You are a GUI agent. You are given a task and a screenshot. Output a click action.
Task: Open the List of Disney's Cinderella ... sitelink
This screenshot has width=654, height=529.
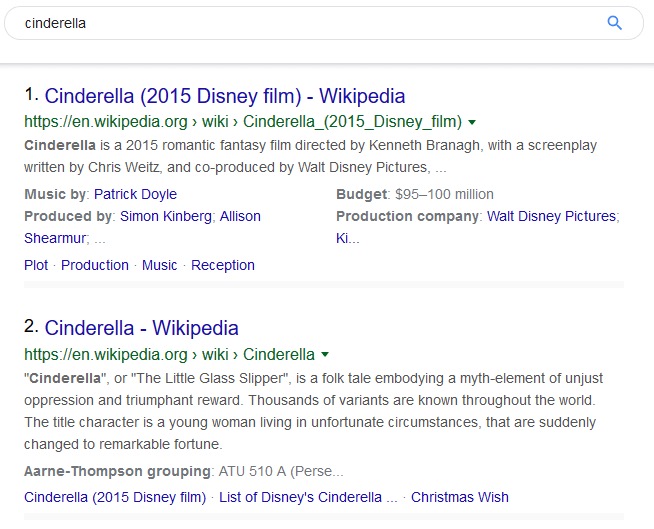308,497
